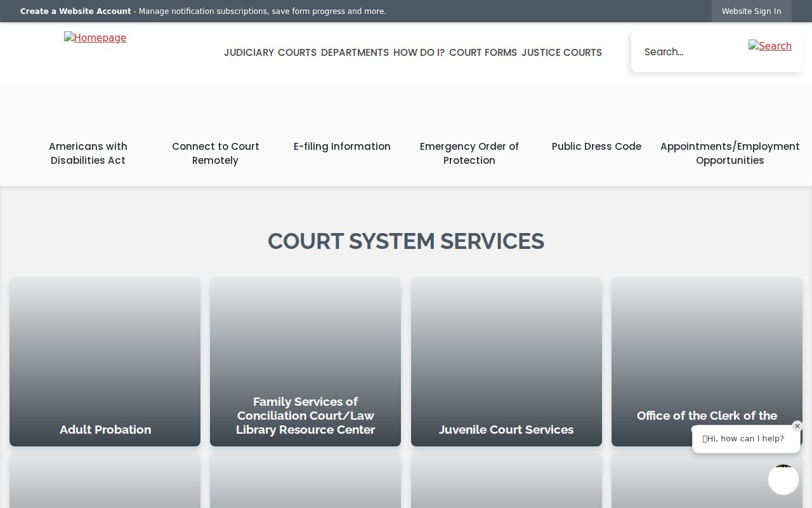Select the Adult Probation card
Screen dimensions: 812x508
[x=105, y=361]
